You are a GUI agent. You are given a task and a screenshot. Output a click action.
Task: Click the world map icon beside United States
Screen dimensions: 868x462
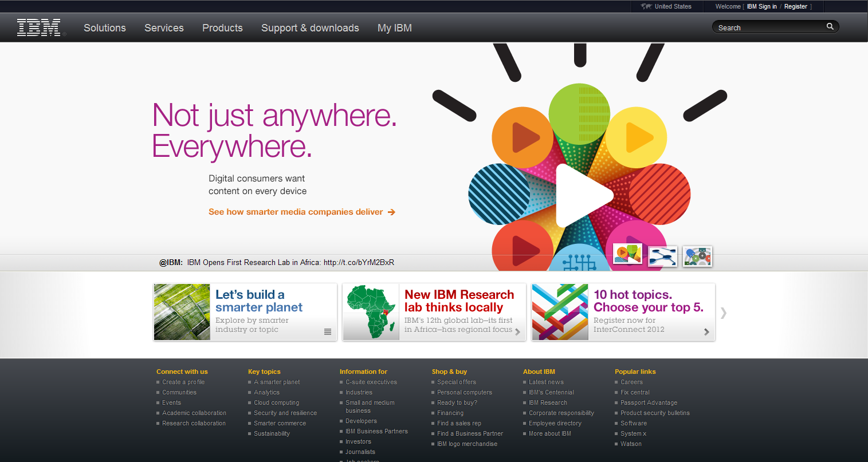click(x=647, y=6)
